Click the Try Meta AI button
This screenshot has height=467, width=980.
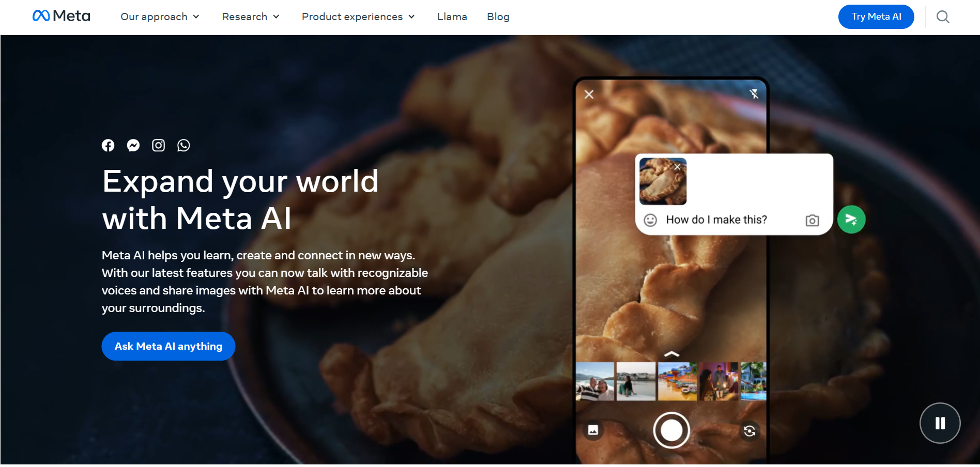[876, 17]
